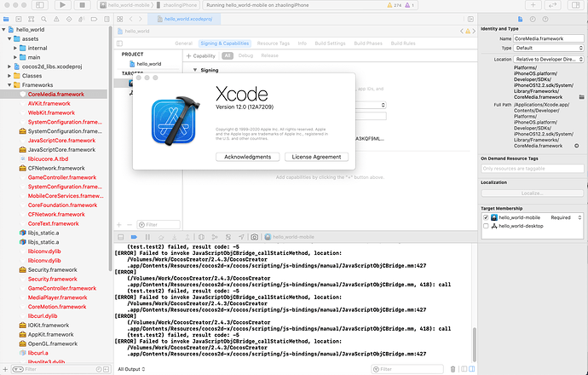The height and width of the screenshot is (375, 588).
Task: Switch to the Resource Tags tab
Action: [x=274, y=43]
